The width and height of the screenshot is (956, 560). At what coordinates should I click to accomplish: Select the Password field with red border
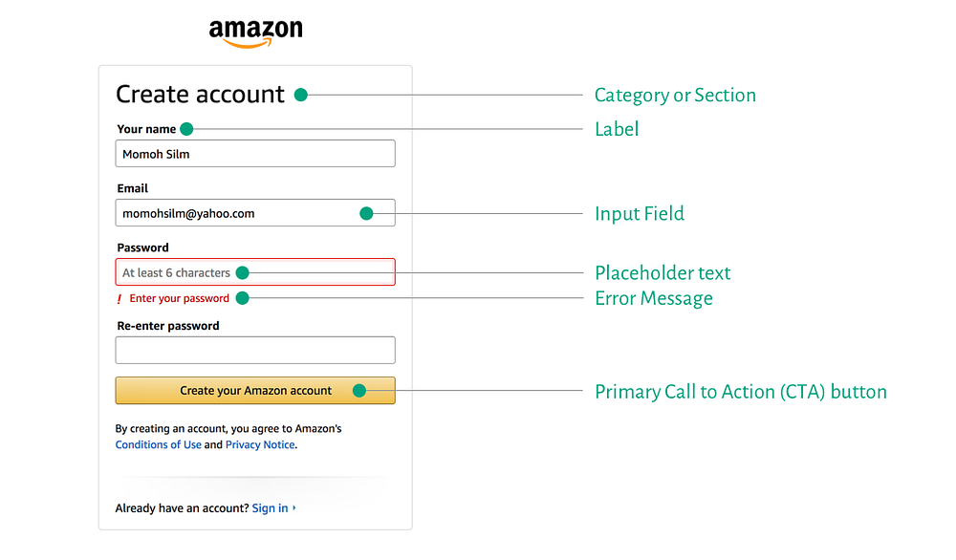coord(255,271)
